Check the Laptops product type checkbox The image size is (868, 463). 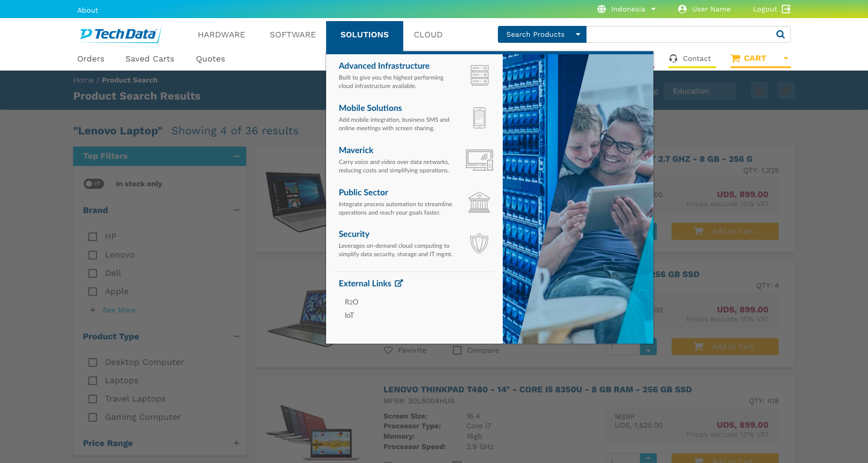point(92,380)
